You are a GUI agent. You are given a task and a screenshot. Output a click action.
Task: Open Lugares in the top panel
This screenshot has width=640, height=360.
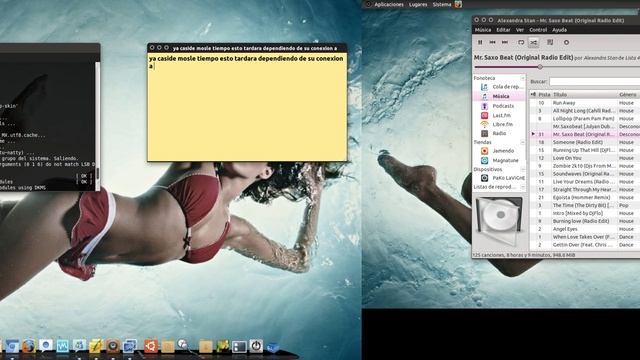pos(418,4)
